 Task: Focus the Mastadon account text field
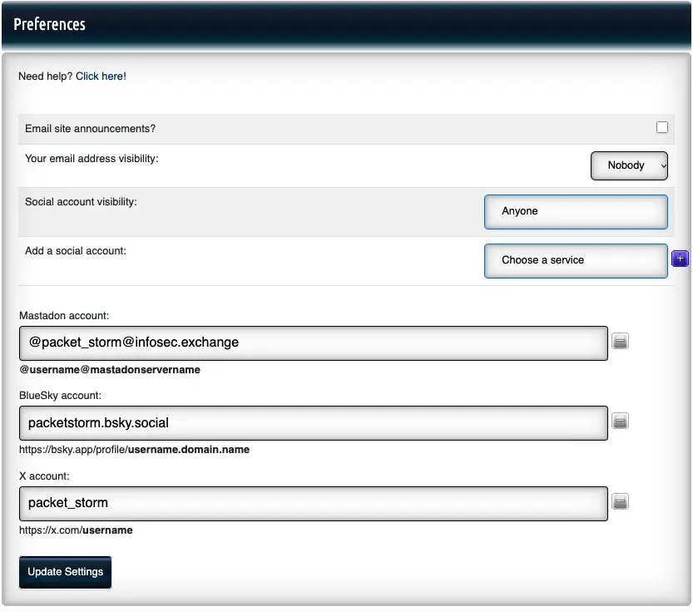(313, 342)
